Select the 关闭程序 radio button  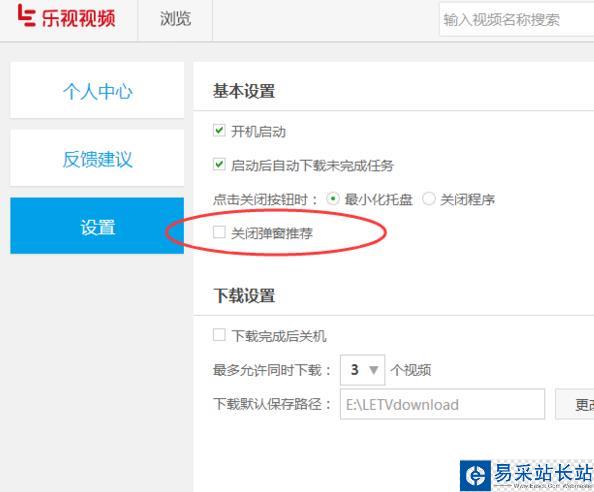click(428, 198)
